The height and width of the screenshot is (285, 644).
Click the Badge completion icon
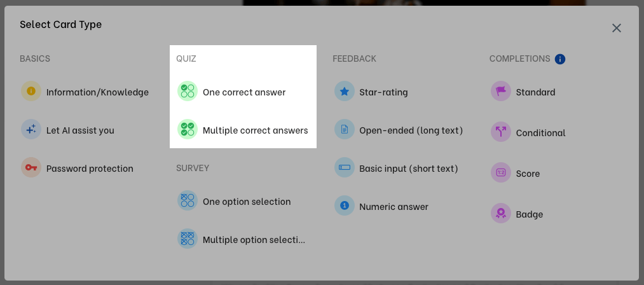pos(501,214)
